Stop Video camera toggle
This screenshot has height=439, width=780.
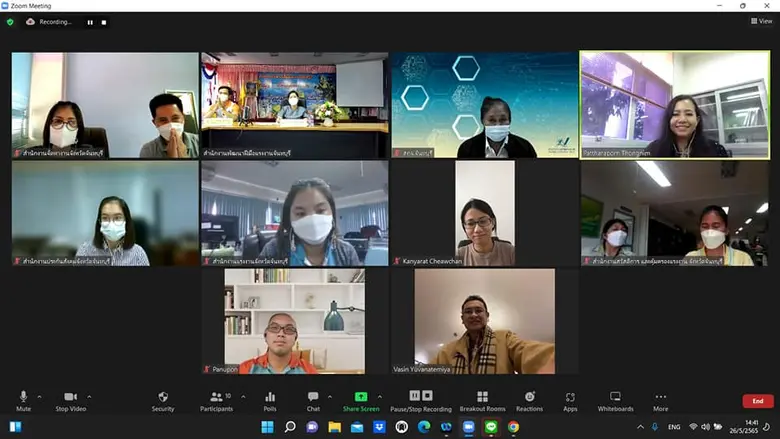click(x=70, y=399)
